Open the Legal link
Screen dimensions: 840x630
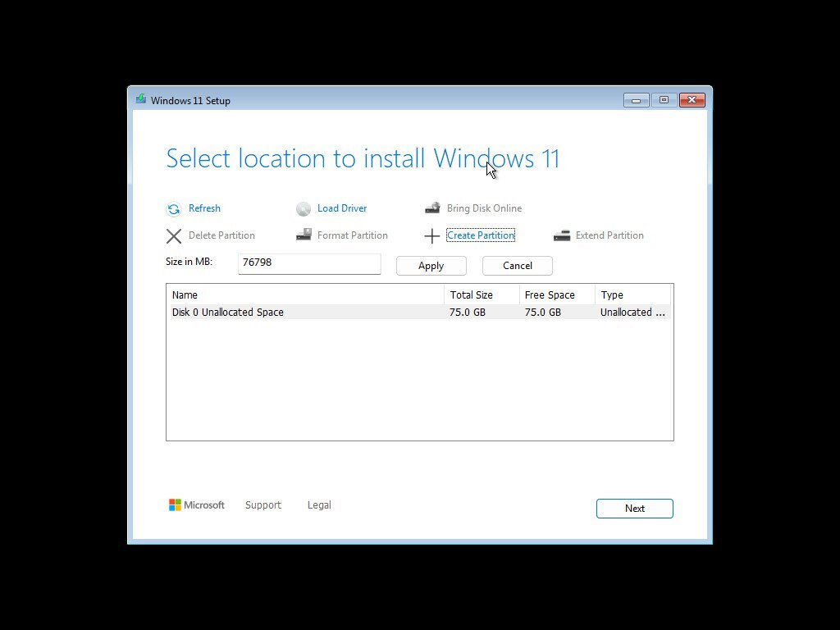click(319, 505)
